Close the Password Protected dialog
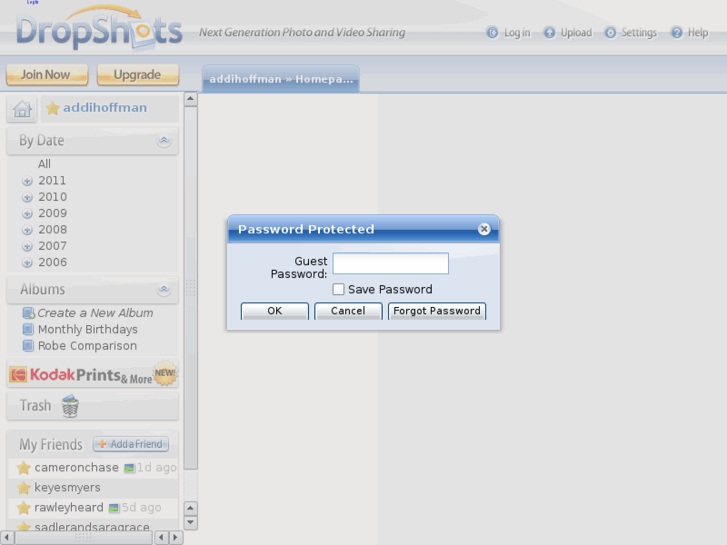This screenshot has height=545, width=727. coord(484,229)
